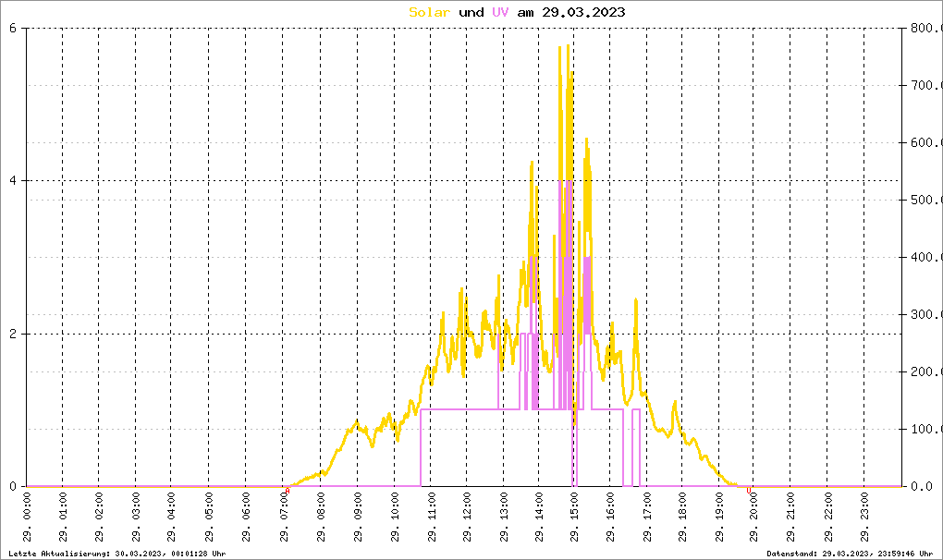Click the "Letzte Aktualisierung" timestamp in the footer
The image size is (943, 560).
click(116, 554)
